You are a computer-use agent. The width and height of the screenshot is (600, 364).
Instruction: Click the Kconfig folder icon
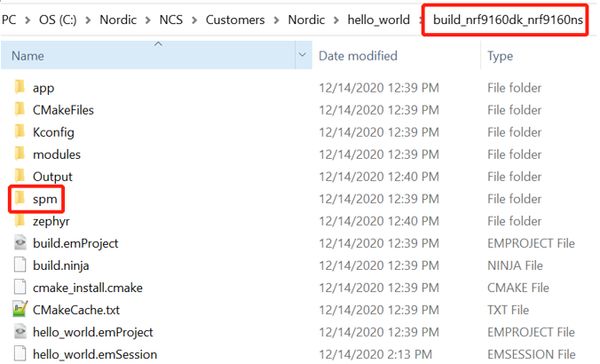tap(20, 132)
